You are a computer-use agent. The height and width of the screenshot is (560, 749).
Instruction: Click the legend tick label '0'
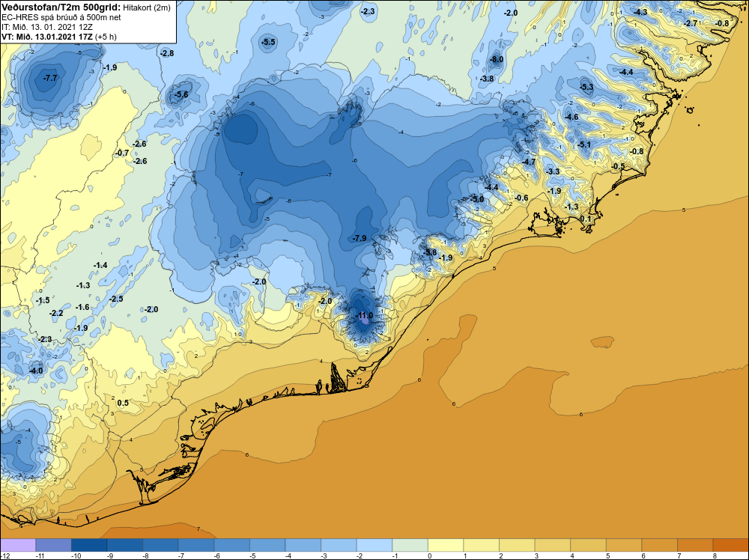[x=429, y=556]
